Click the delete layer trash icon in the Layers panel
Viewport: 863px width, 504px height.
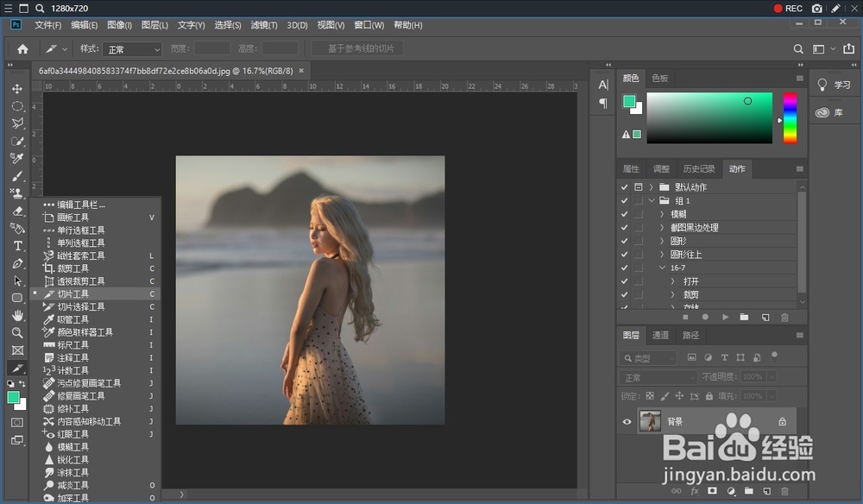[x=784, y=491]
